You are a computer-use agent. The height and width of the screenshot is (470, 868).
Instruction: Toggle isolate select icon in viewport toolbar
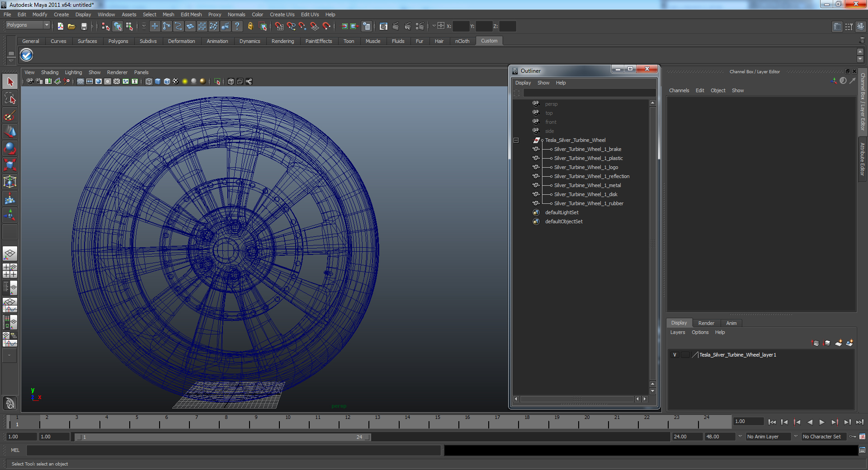coord(217,81)
